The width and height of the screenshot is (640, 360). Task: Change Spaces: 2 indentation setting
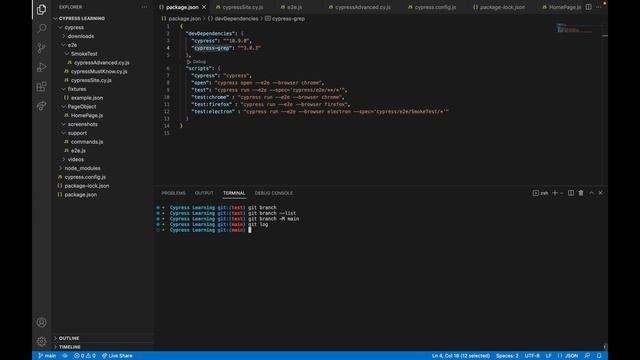(507, 356)
